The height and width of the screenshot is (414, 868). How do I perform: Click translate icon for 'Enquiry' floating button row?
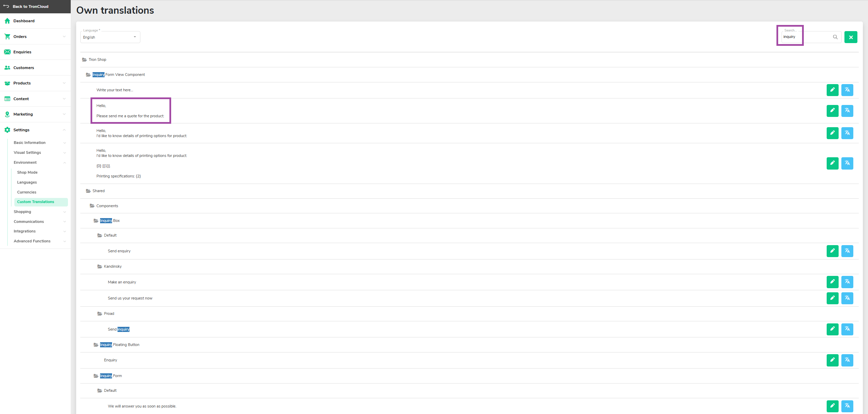click(847, 360)
